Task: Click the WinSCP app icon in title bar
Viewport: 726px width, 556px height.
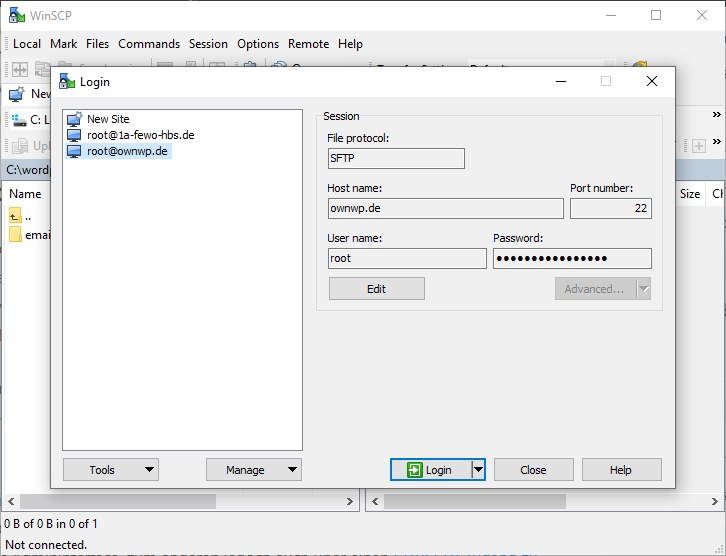Action: tap(17, 15)
